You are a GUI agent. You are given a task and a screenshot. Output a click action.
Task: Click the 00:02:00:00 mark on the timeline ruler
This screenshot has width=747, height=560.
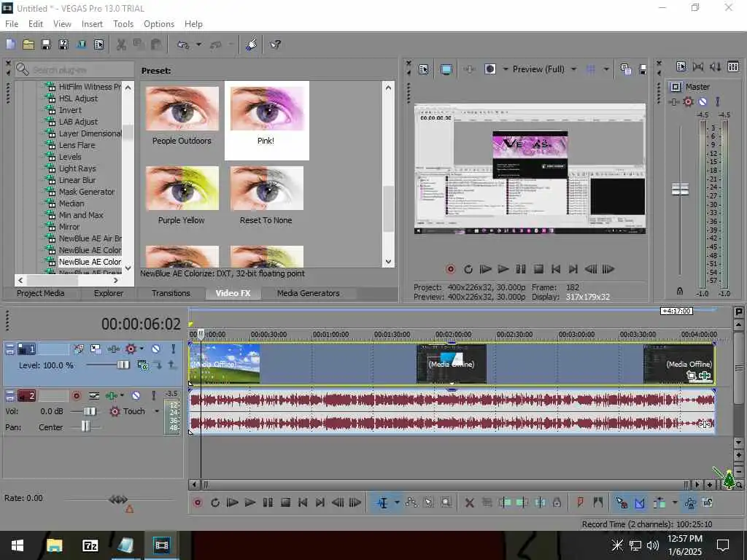(453, 335)
